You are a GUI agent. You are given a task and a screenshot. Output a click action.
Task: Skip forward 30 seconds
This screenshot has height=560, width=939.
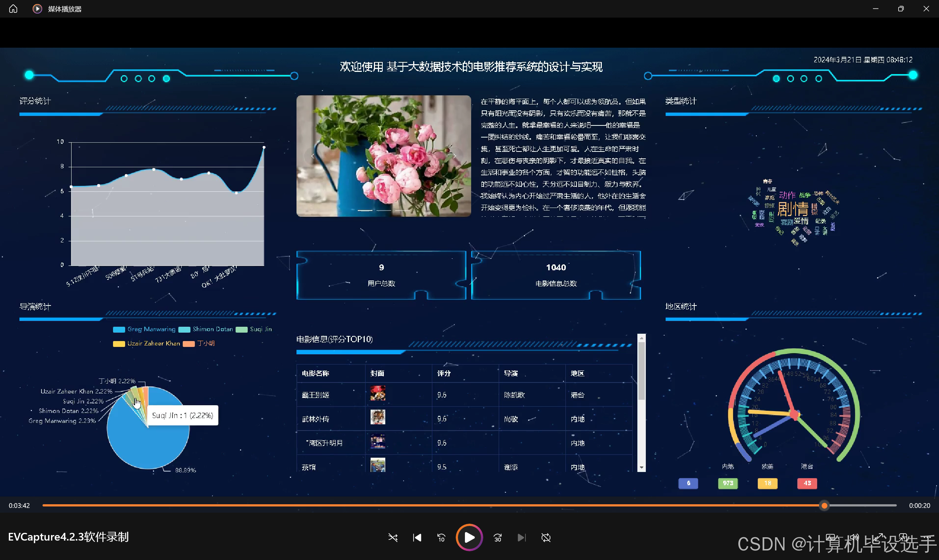[x=498, y=537]
